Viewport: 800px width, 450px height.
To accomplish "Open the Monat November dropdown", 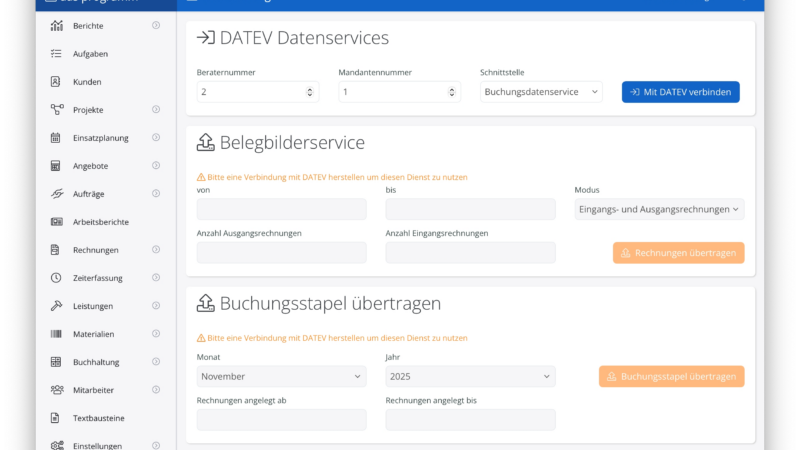I will click(282, 377).
